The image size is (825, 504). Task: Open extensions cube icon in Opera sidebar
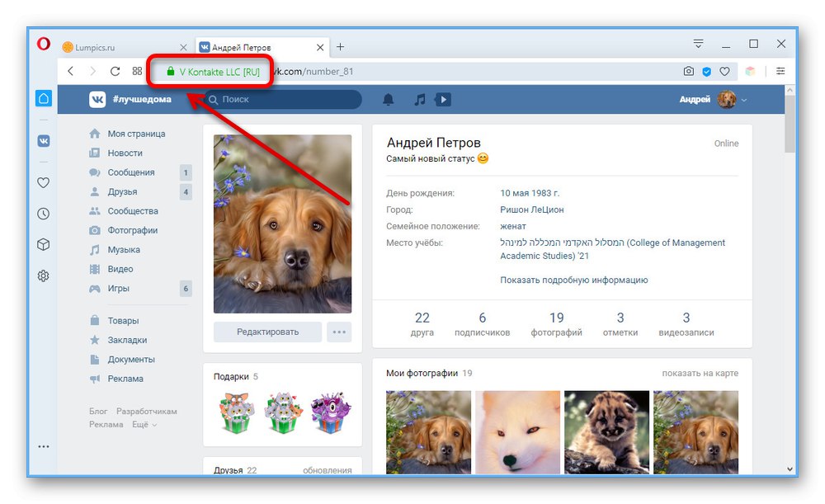point(44,245)
